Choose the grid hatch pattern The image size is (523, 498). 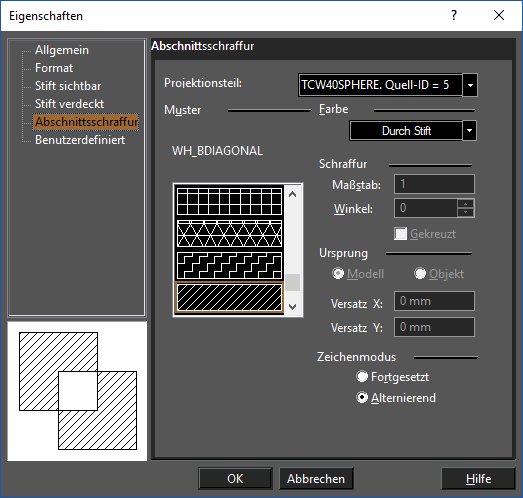(x=229, y=201)
